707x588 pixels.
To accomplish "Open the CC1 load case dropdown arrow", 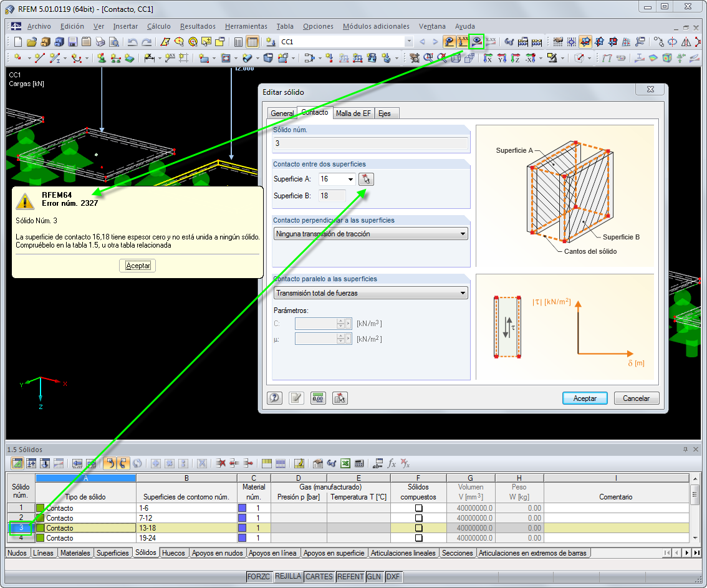I will point(409,42).
